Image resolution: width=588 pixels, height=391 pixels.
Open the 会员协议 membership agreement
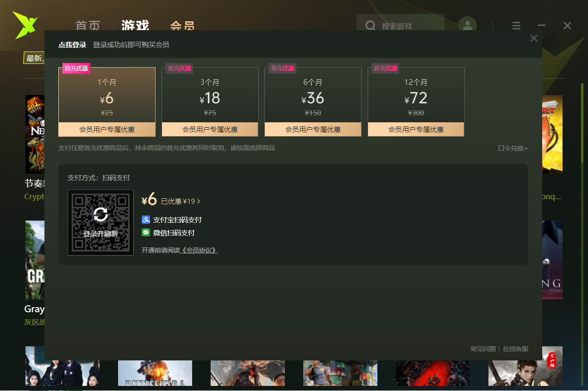199,250
